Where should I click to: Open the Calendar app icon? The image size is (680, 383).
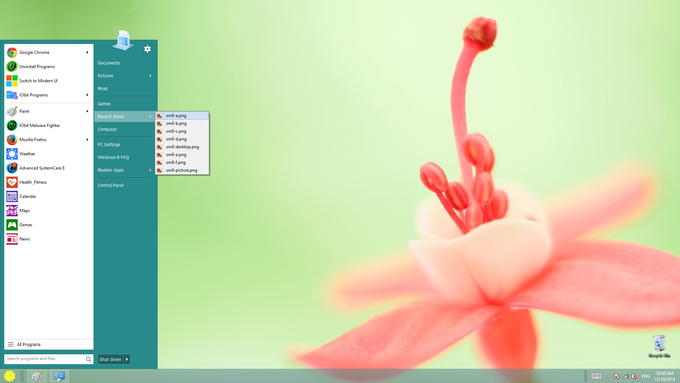[x=12, y=196]
